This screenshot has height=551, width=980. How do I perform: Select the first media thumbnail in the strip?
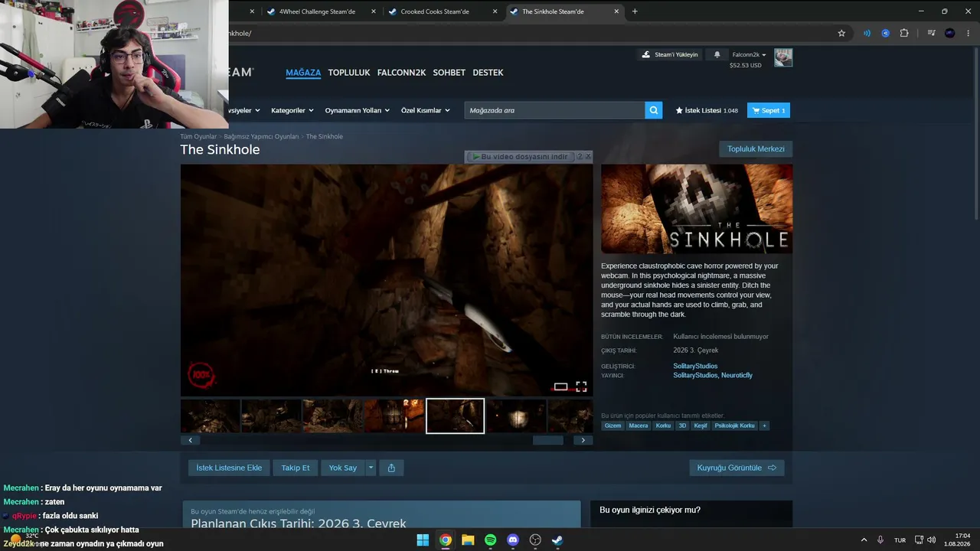pyautogui.click(x=210, y=416)
